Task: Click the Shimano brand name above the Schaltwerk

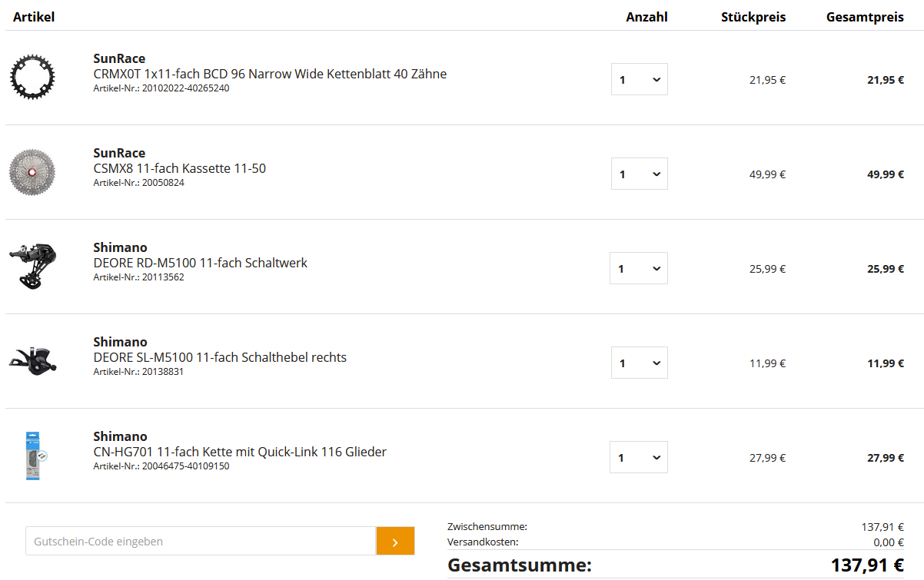Action: point(120,247)
